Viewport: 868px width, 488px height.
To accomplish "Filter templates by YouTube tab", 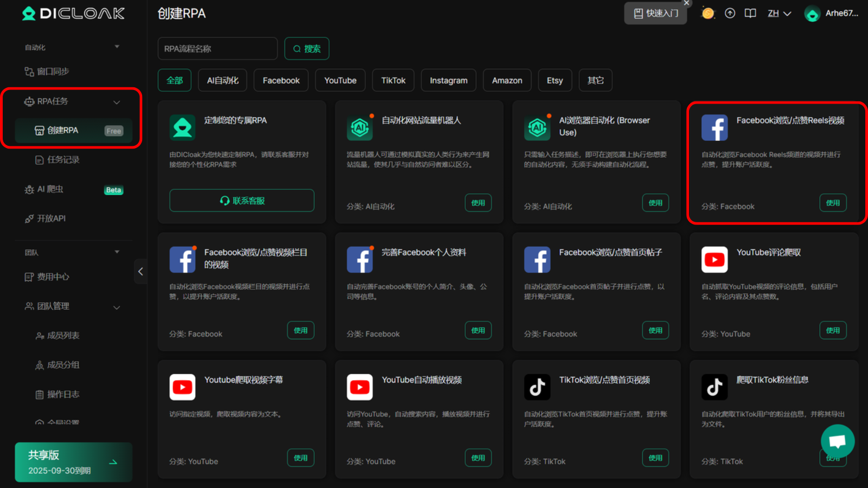I will pos(340,80).
